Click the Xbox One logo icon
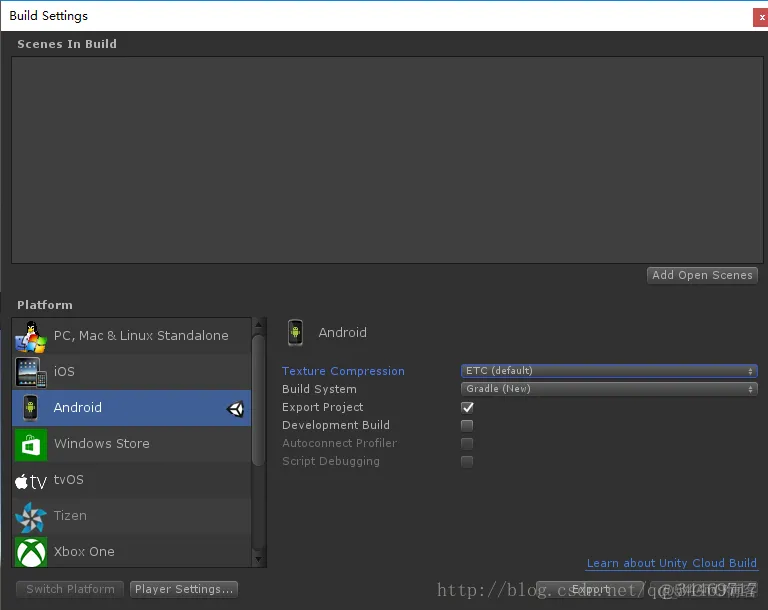The width and height of the screenshot is (768, 610). pyautogui.click(x=31, y=553)
